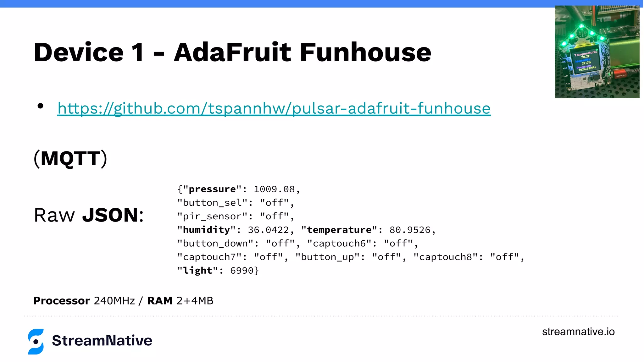
Task: Click the StreamNative S logo icon
Action: 36,342
